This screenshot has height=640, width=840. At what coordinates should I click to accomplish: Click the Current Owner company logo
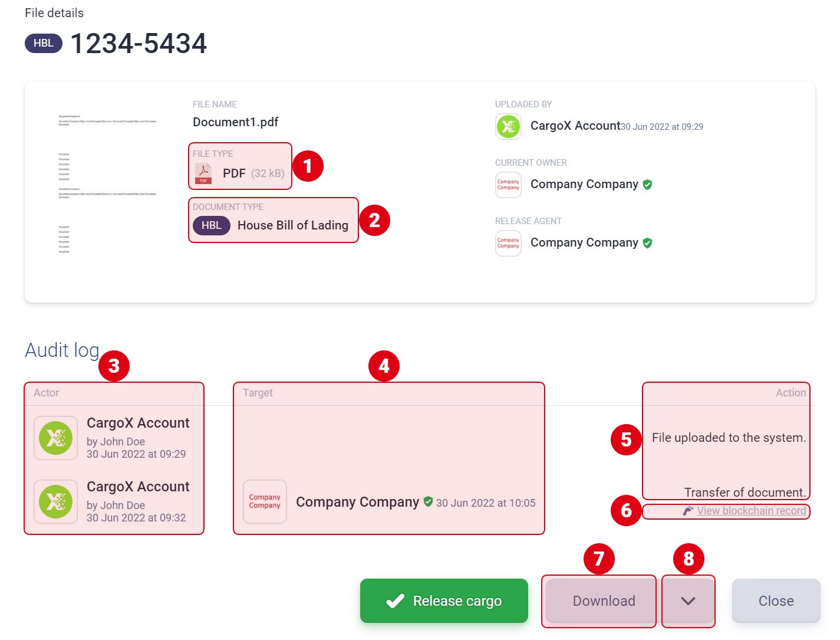(508, 185)
